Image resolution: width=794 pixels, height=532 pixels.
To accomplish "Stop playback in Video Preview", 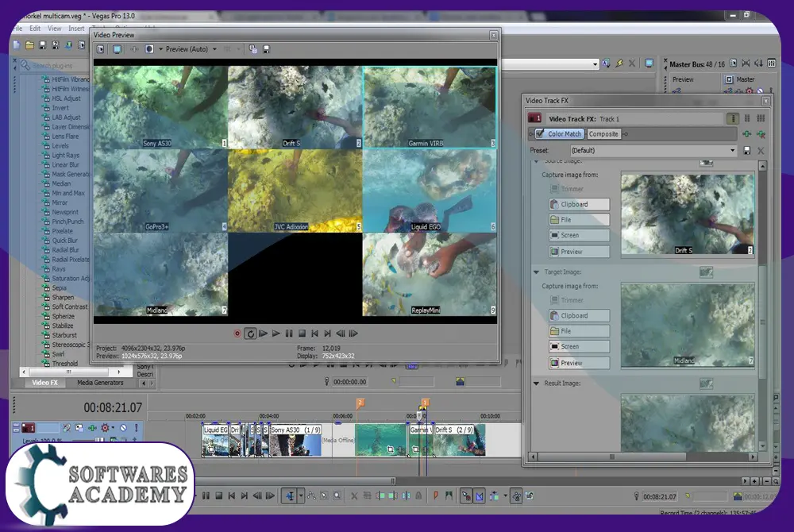I will coord(303,333).
